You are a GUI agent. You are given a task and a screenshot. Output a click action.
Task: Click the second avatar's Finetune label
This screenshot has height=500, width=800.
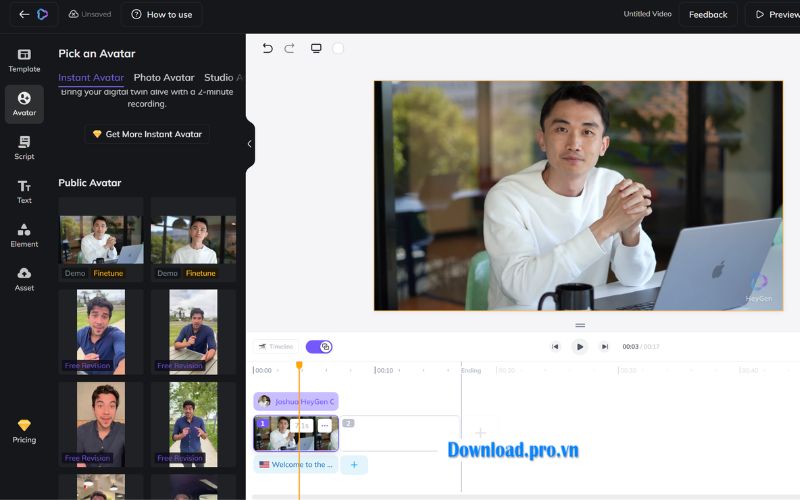(201, 273)
